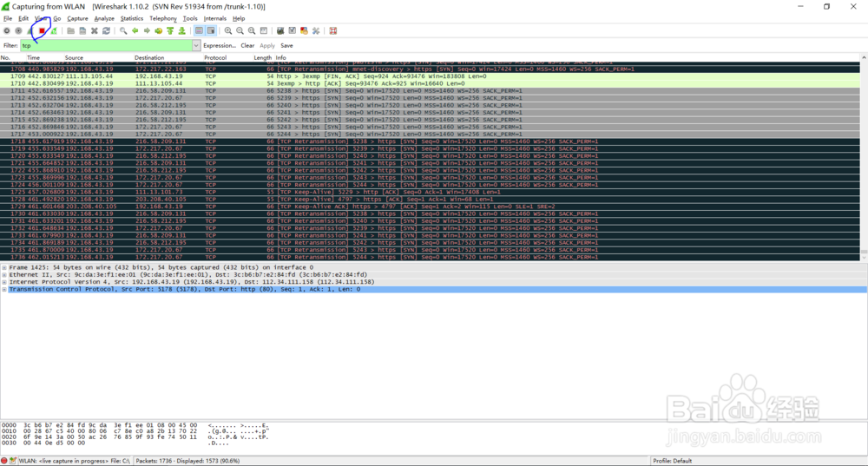The image size is (868, 466).
Task: Open the filter history dropdown arrow
Action: click(x=196, y=45)
